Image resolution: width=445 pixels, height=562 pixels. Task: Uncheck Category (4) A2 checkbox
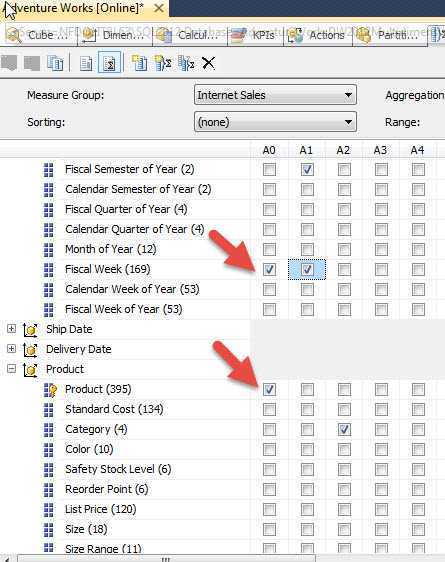(344, 429)
